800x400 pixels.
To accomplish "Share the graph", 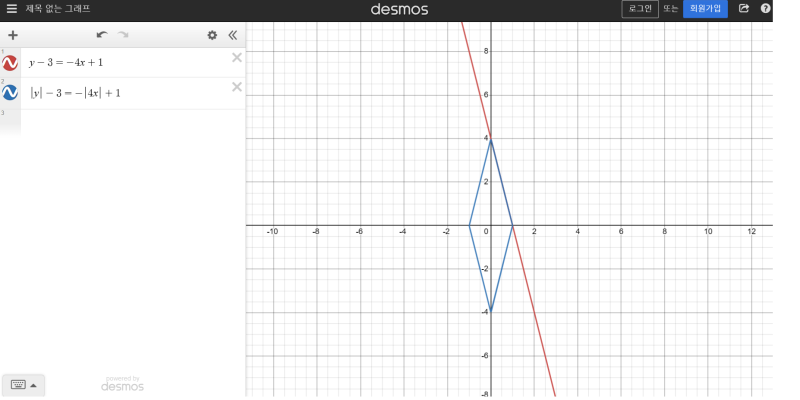I will [x=744, y=8].
